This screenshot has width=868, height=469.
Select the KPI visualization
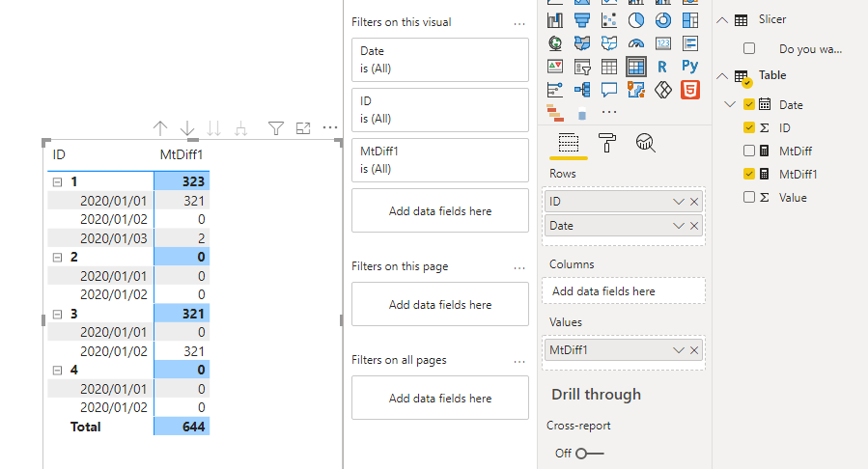click(x=555, y=67)
